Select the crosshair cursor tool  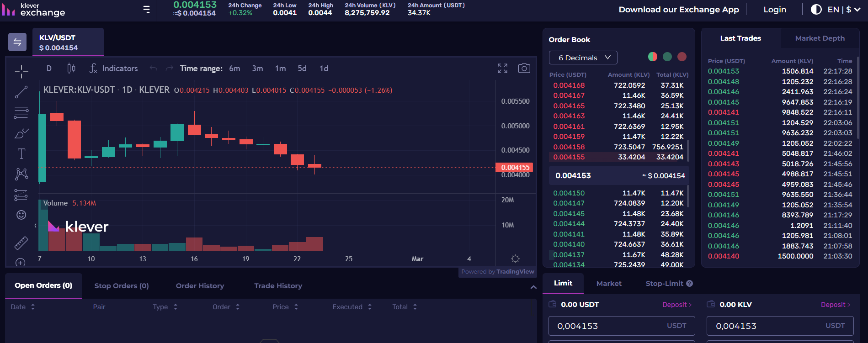[21, 71]
